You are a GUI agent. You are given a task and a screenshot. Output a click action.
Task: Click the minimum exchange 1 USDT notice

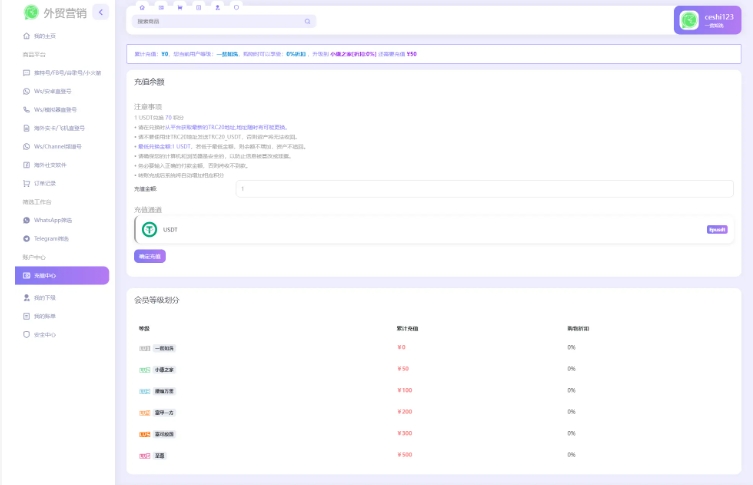tap(165, 146)
